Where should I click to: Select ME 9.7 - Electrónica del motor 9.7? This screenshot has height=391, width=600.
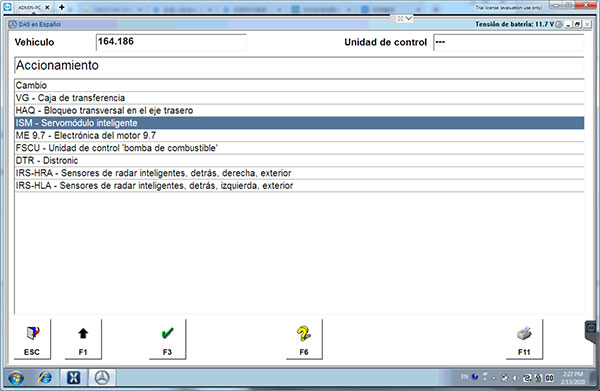[x=299, y=135]
